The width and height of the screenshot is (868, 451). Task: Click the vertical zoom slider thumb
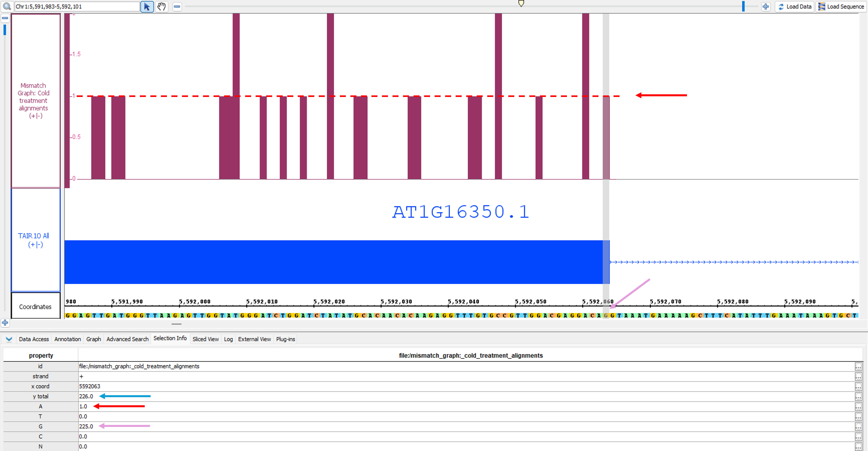[5, 30]
